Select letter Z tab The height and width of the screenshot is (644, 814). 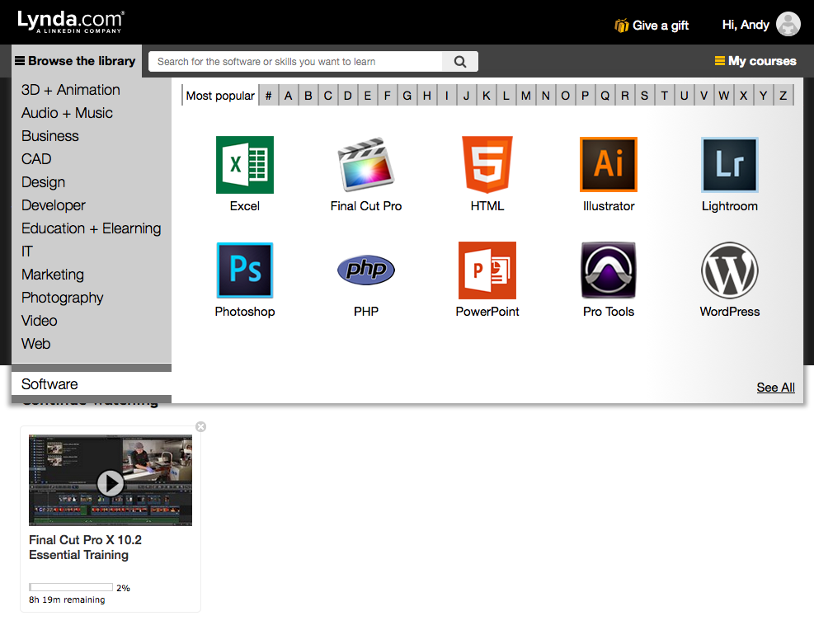tap(783, 96)
